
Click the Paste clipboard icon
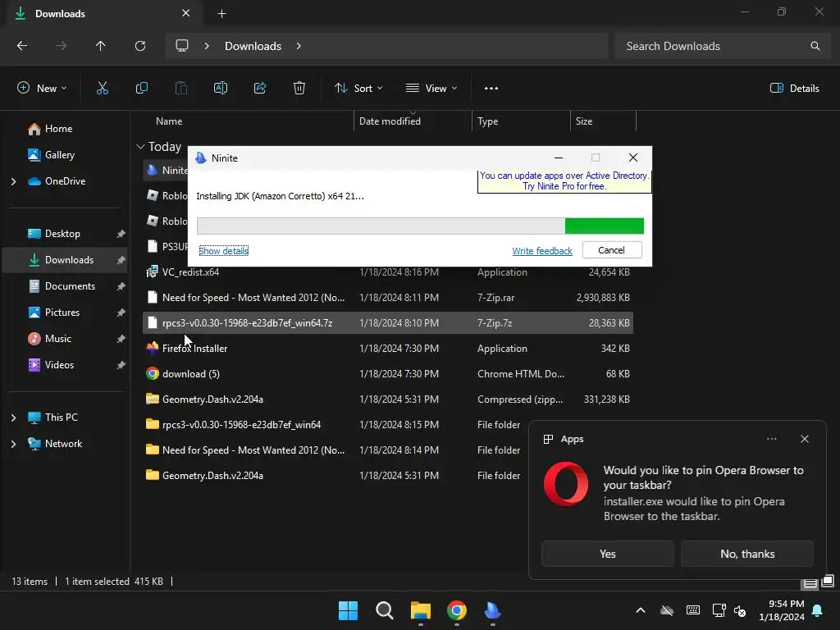coord(181,89)
